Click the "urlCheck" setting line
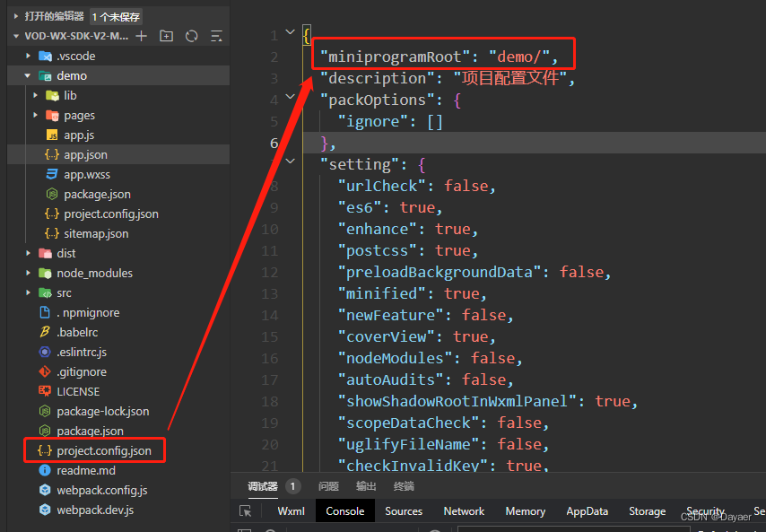Screen dimensions: 766x532 click(x=417, y=186)
